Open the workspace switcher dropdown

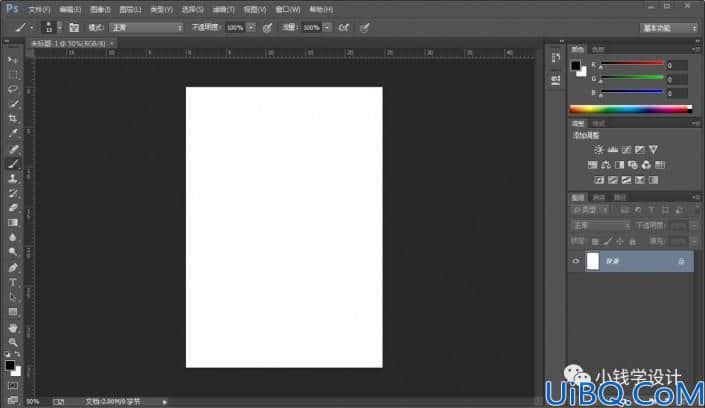point(669,28)
